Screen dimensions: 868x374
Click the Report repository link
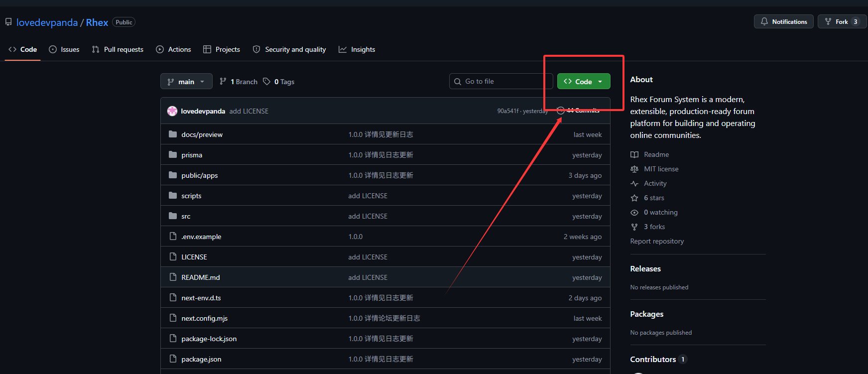[657, 241]
